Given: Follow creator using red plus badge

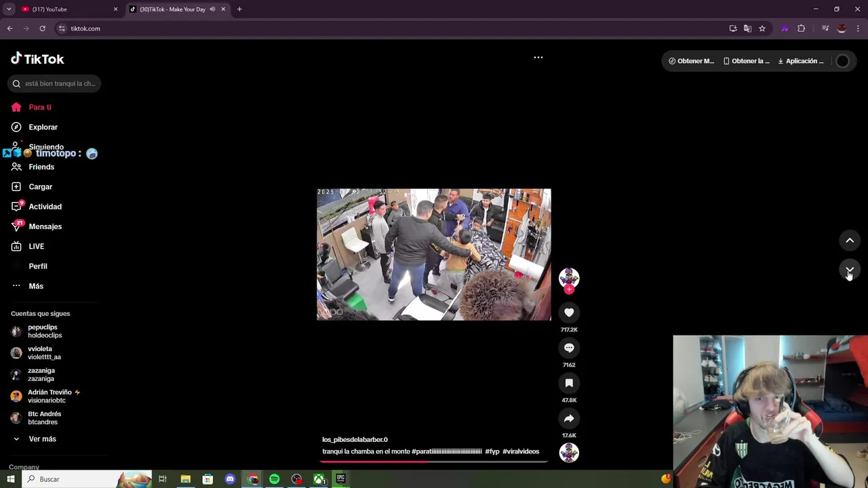Looking at the screenshot, I should tap(569, 290).
